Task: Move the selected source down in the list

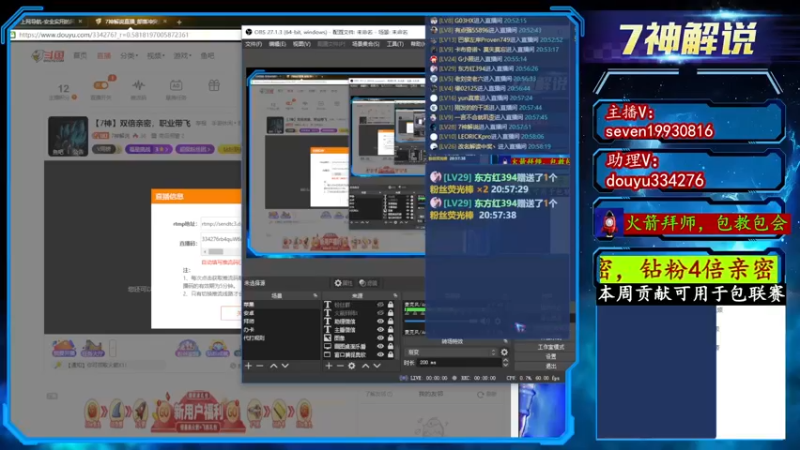Action: pos(377,366)
